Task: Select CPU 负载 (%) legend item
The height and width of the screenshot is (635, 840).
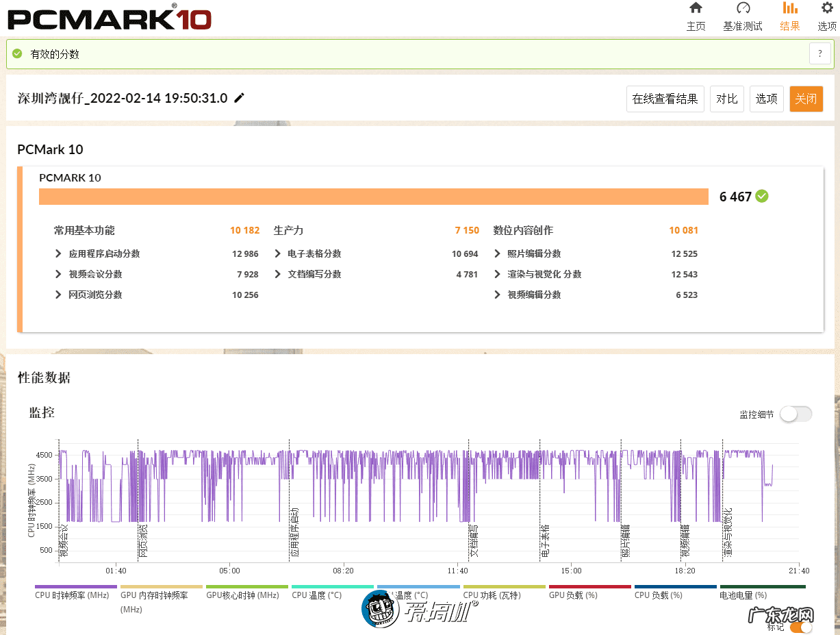Action: (659, 595)
